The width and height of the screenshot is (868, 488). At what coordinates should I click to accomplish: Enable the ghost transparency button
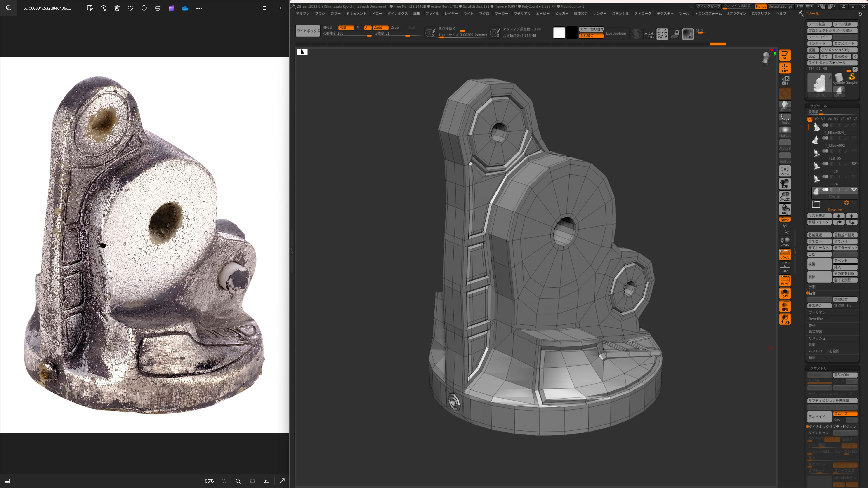point(785,319)
